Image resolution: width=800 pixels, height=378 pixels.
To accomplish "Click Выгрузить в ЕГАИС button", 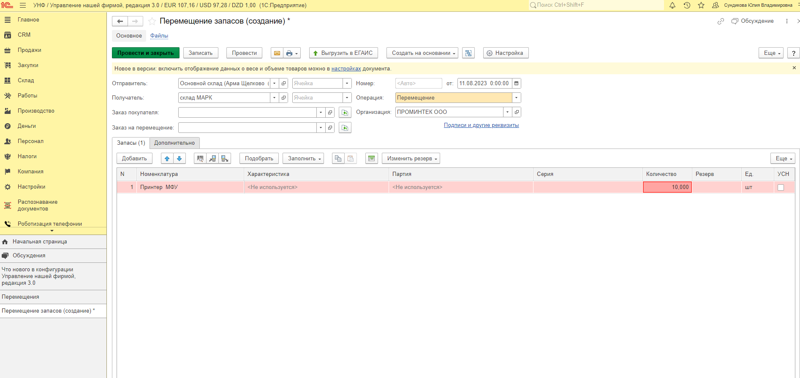I will click(x=343, y=53).
